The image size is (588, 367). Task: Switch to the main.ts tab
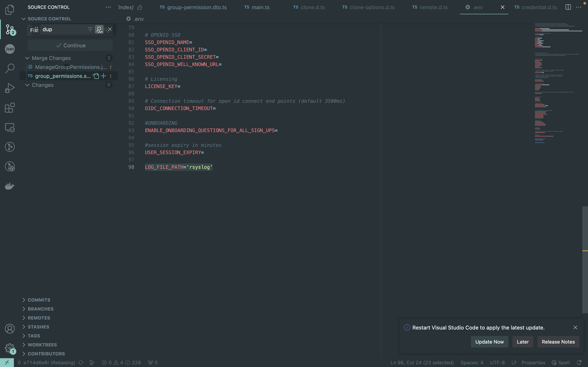coord(260,7)
